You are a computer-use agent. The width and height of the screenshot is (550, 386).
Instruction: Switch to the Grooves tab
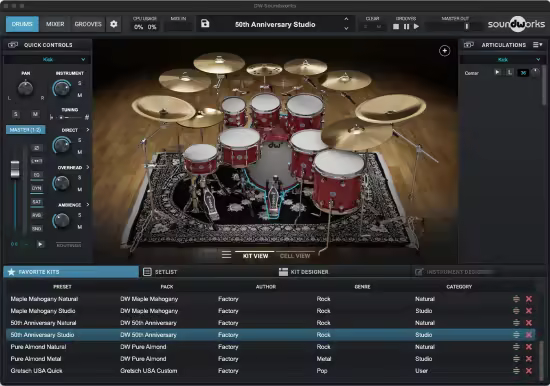(x=88, y=24)
